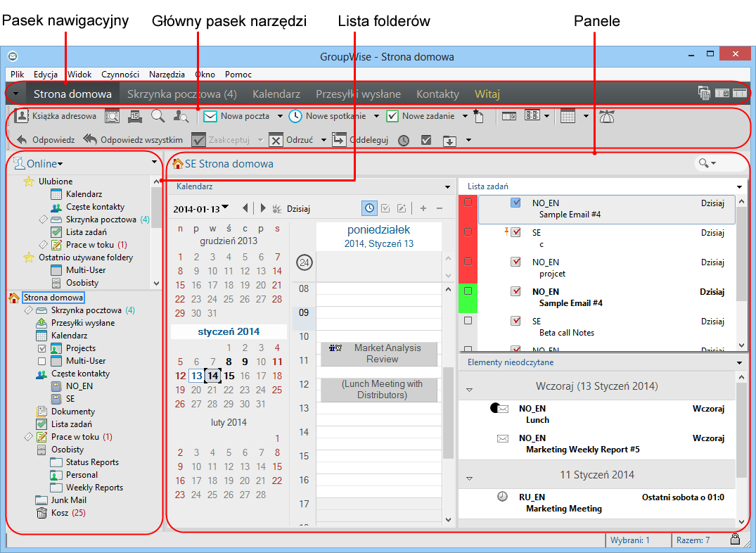The width and height of the screenshot is (756, 553).
Task: Open the Nowe zadanie dropdown arrow
Action: click(x=465, y=116)
